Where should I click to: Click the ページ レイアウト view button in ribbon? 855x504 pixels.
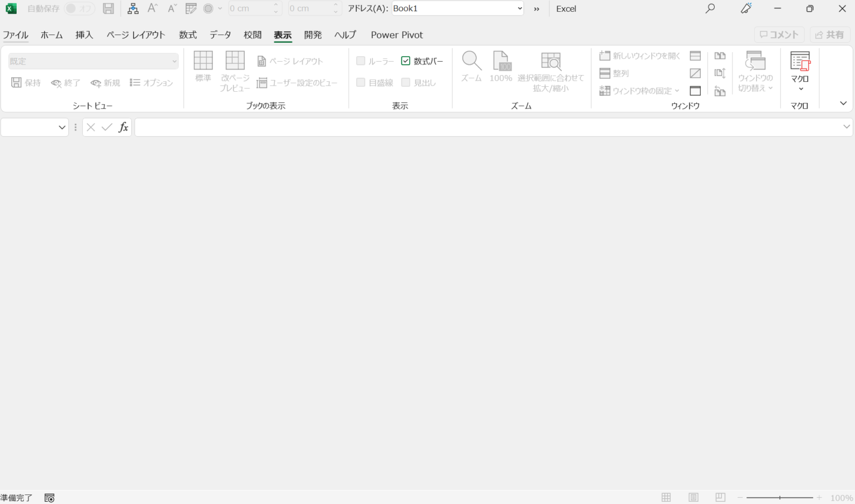(290, 61)
